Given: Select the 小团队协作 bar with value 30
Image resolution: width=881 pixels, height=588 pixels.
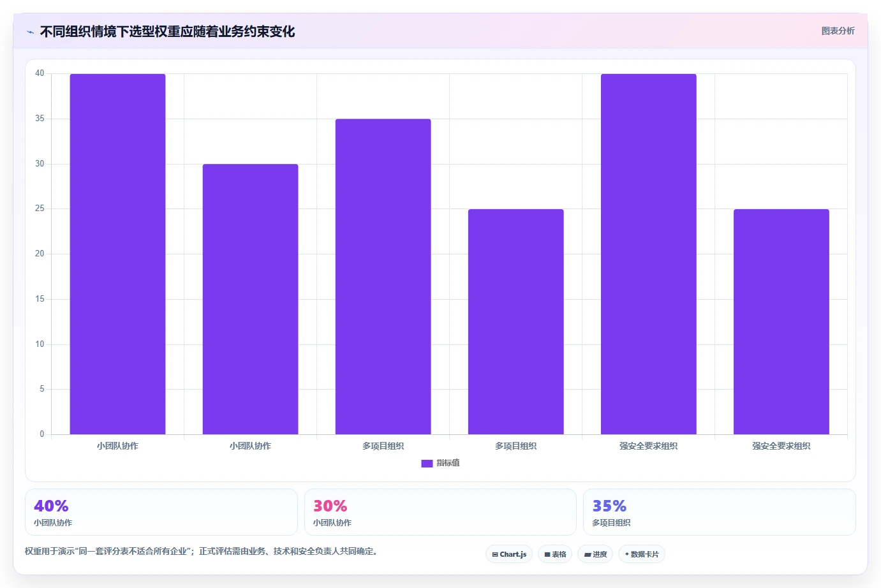Looking at the screenshot, I should click(x=250, y=299).
